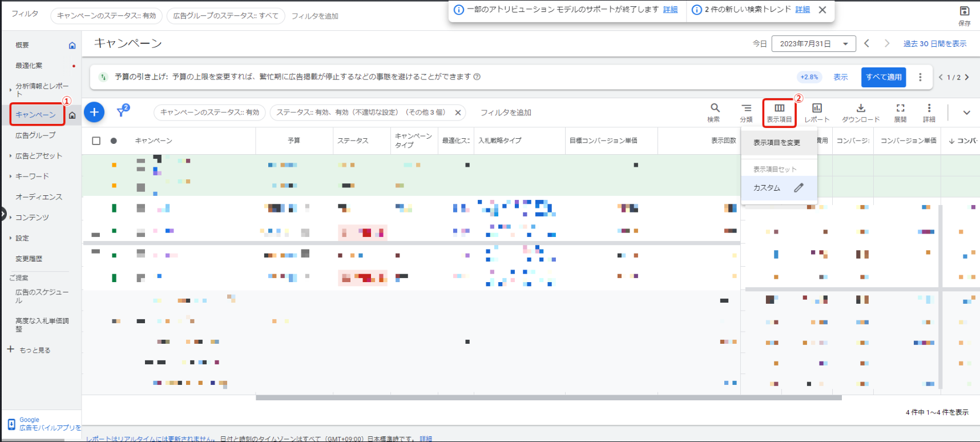This screenshot has height=442, width=980.
Task: Open 詳細 link for search trends
Action: point(802,10)
